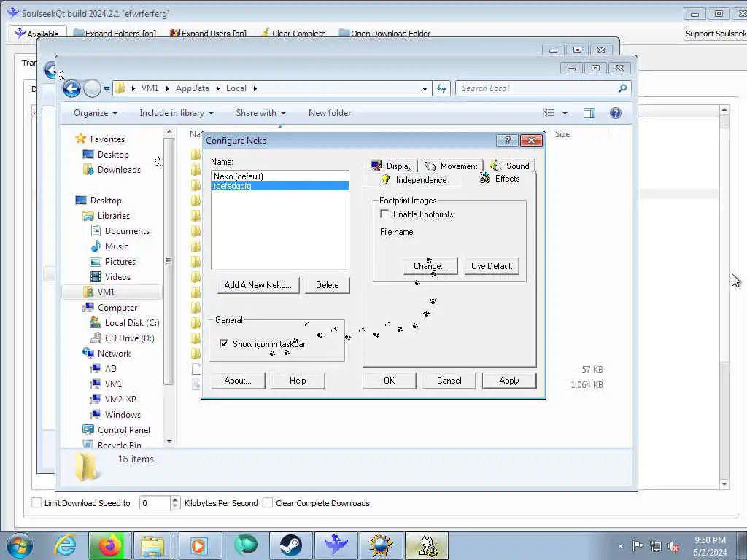747x560 pixels.
Task: Toggle Show icon in taskbar checkbox
Action: (223, 343)
